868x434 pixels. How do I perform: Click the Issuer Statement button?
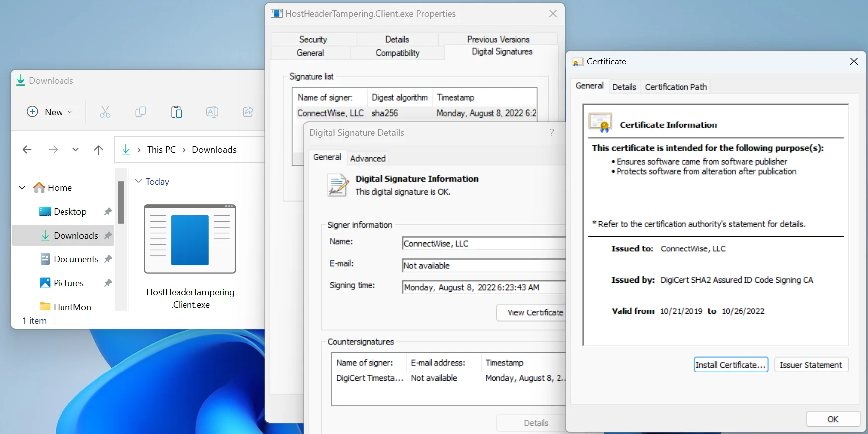pos(811,365)
